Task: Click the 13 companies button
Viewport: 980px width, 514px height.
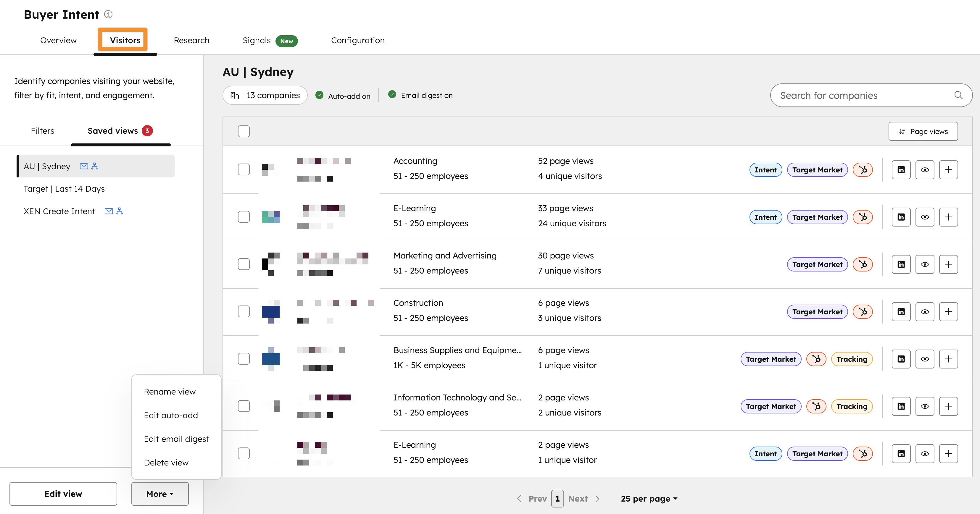Action: (265, 96)
